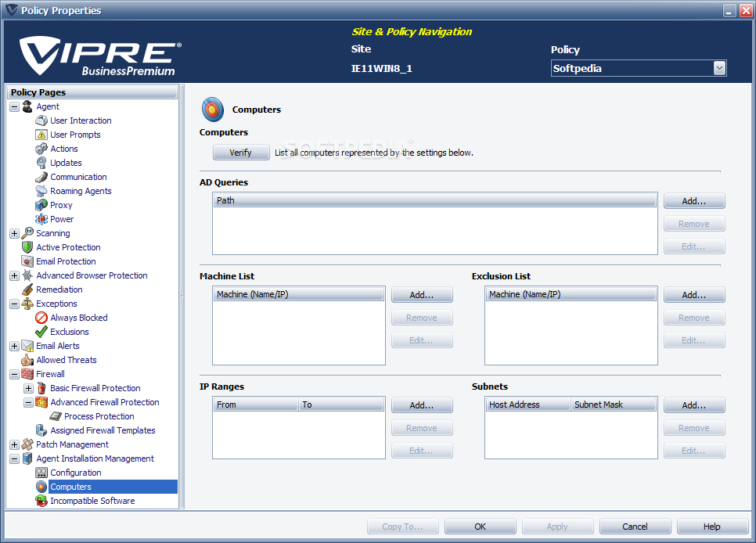The width and height of the screenshot is (756, 543).
Task: Click the User Prompts warning icon
Action: (x=41, y=135)
